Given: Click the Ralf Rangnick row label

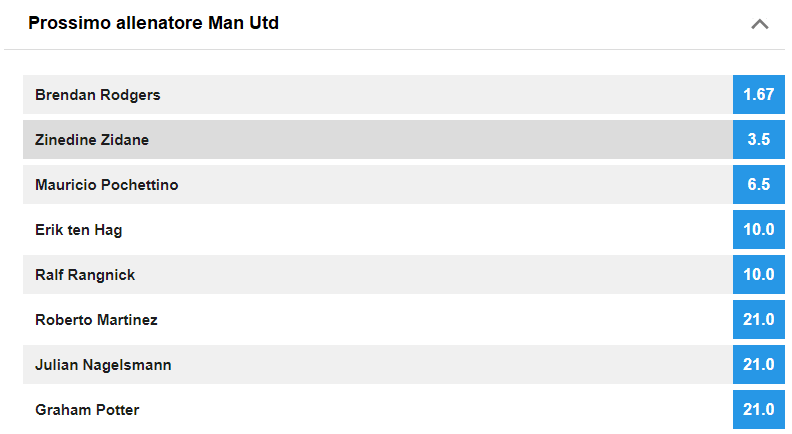Looking at the screenshot, I should coord(85,275).
